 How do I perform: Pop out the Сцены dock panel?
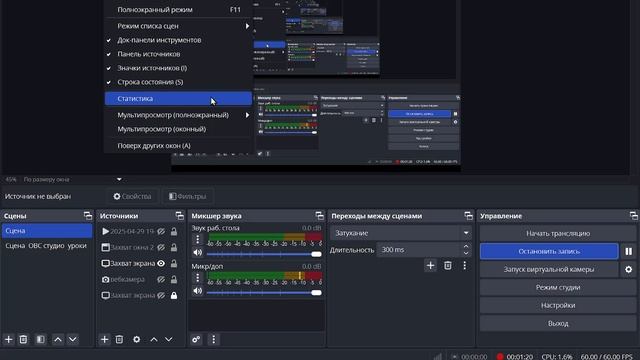[88, 216]
